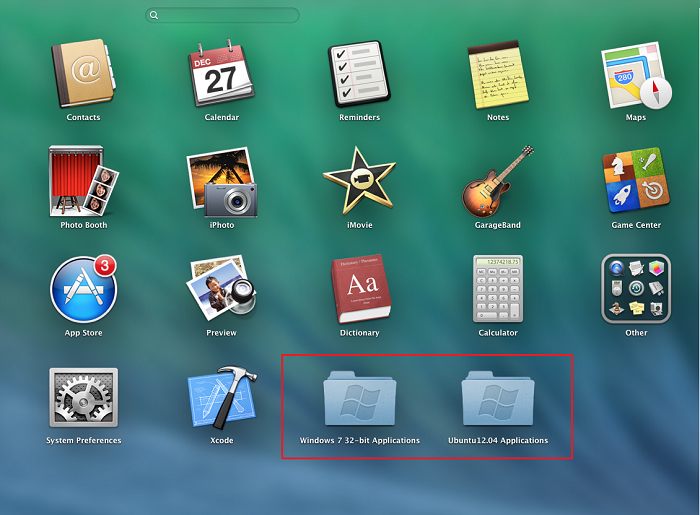Click the "Contacts" label text
The width and height of the screenshot is (700, 515).
83,117
